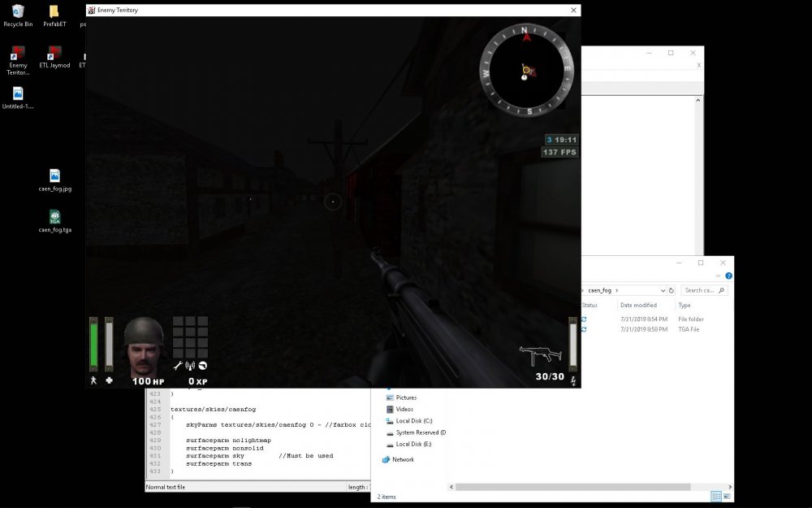Image resolution: width=812 pixels, height=508 pixels.
Task: Sort by the Type column header
Action: 685,305
